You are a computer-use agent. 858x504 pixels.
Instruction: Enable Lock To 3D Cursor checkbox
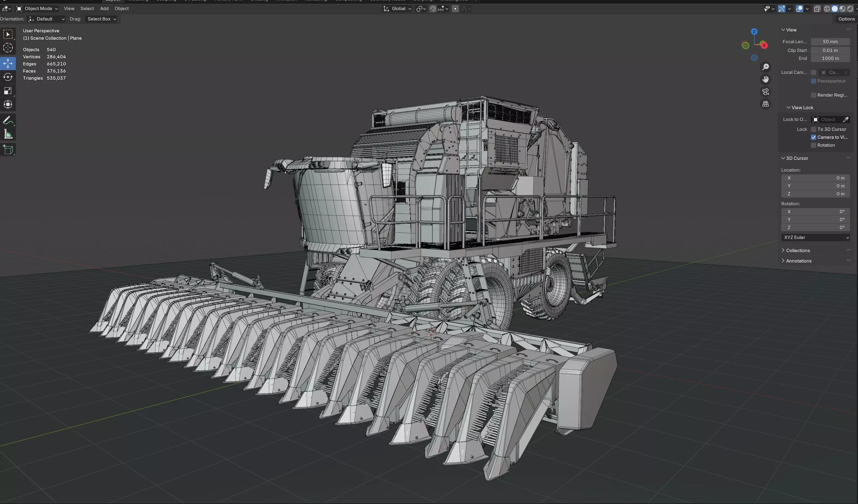[813, 129]
